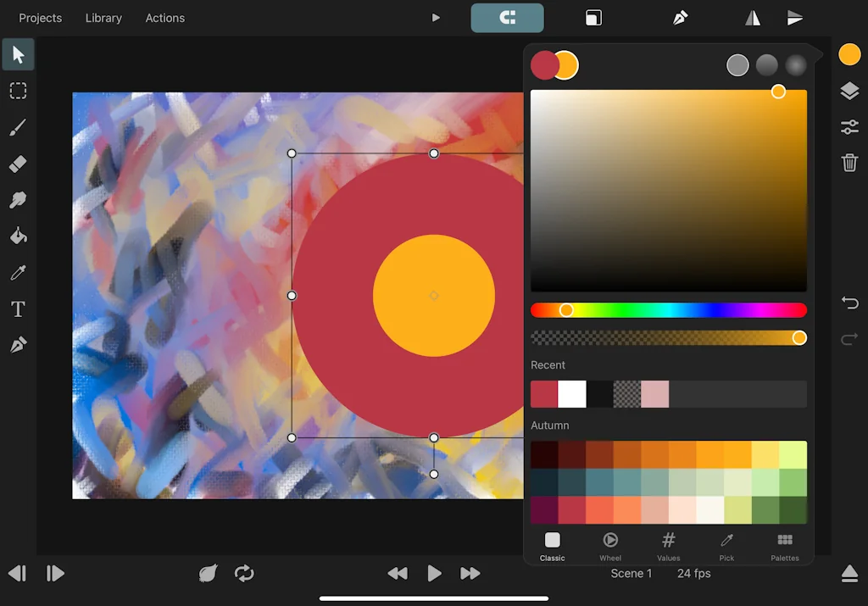Pick the white swatch in Recent colors
This screenshot has height=606, width=868.
[572, 394]
